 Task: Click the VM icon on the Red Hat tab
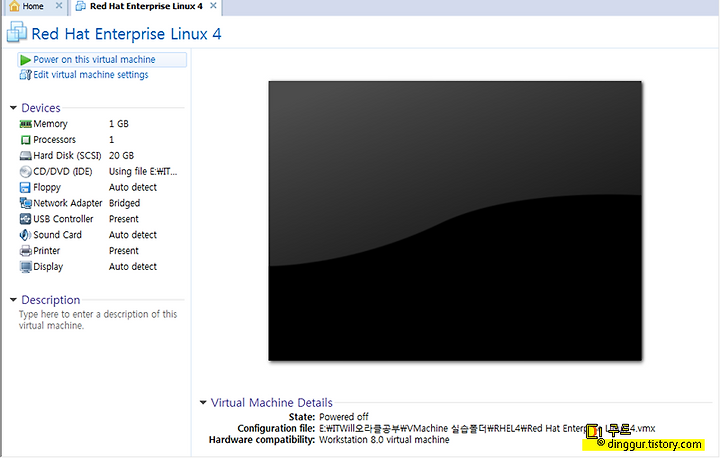80,6
